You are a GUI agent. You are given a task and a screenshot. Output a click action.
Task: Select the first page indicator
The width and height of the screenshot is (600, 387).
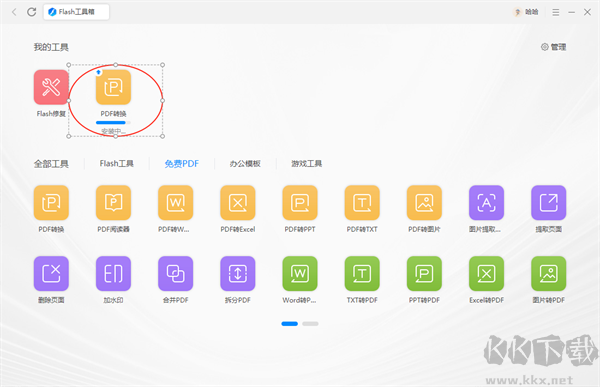290,324
